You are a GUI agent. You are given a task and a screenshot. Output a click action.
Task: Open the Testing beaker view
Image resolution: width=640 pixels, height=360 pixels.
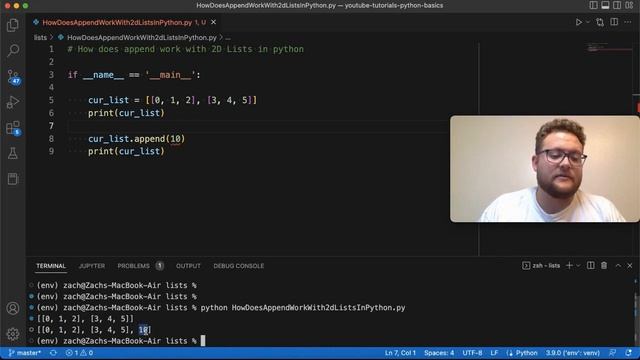pyautogui.click(x=13, y=153)
